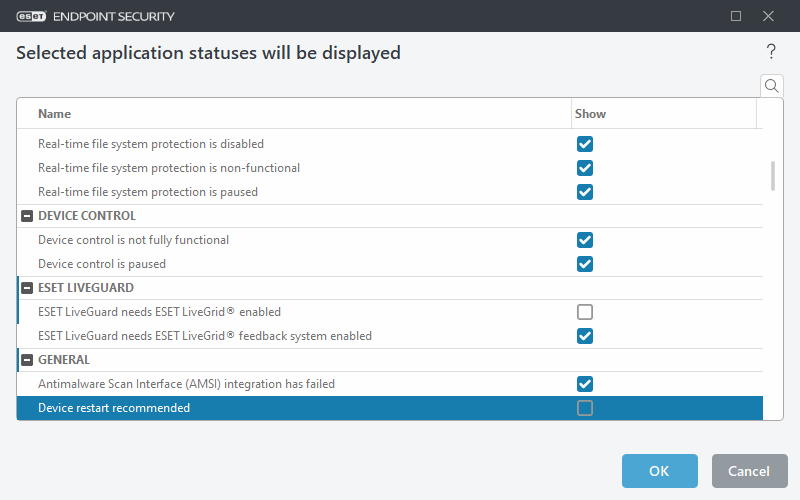Image resolution: width=800 pixels, height=500 pixels.
Task: Click the vertical scrollbar thumb
Action: (x=772, y=176)
